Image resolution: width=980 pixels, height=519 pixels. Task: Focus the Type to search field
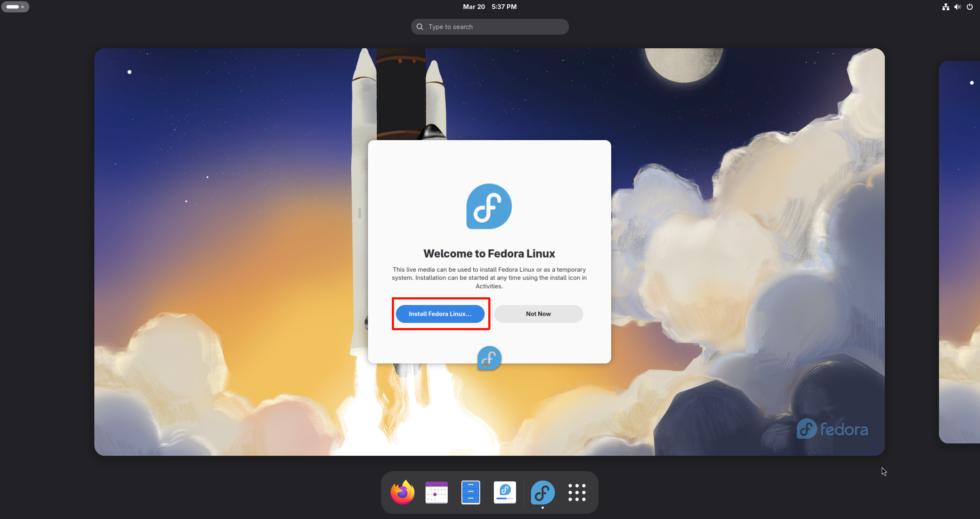coord(490,27)
